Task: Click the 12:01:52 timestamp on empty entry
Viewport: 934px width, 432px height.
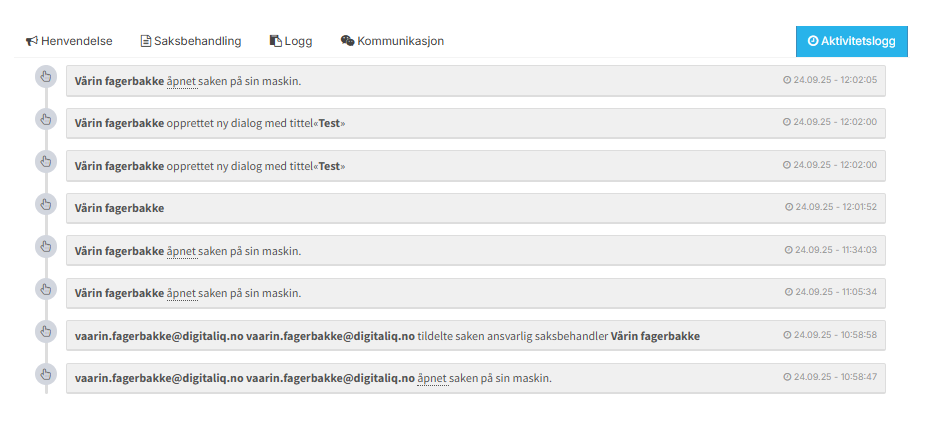Action: pyautogui.click(x=836, y=207)
